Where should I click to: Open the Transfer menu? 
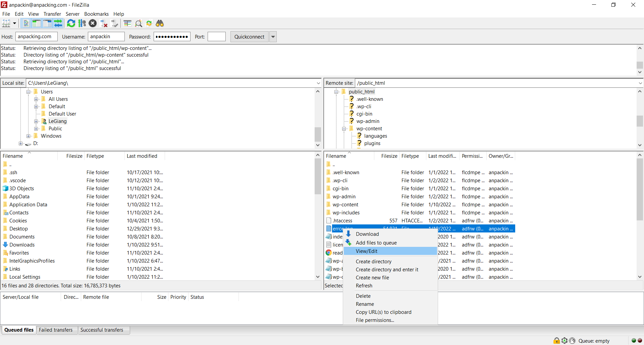click(52, 14)
